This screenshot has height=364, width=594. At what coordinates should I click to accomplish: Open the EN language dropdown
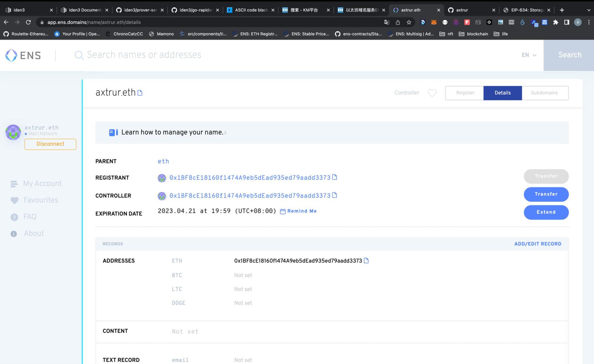click(x=529, y=55)
